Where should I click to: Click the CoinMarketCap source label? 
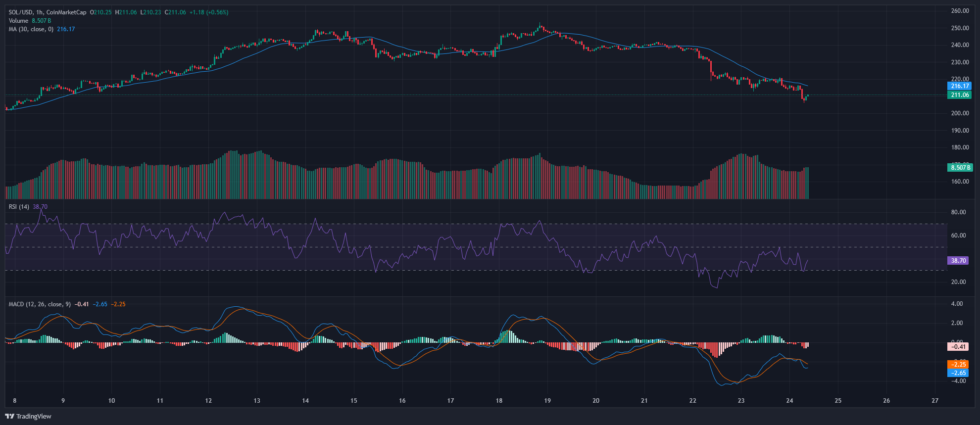click(x=66, y=12)
